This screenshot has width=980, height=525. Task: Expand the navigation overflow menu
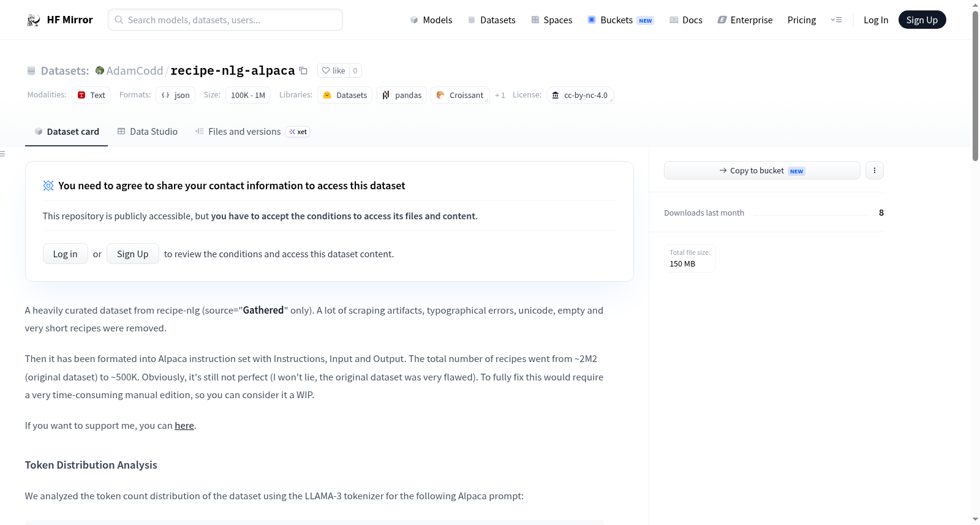coord(836,20)
